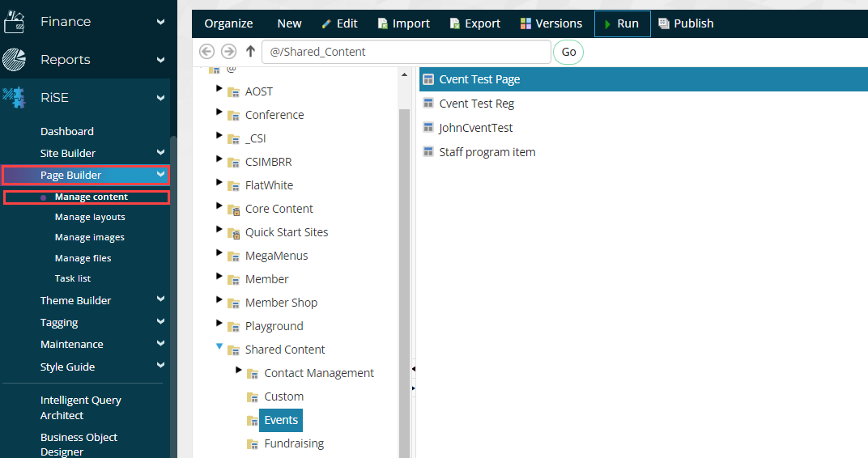
Task: Click the back navigation arrow icon
Action: 206,52
